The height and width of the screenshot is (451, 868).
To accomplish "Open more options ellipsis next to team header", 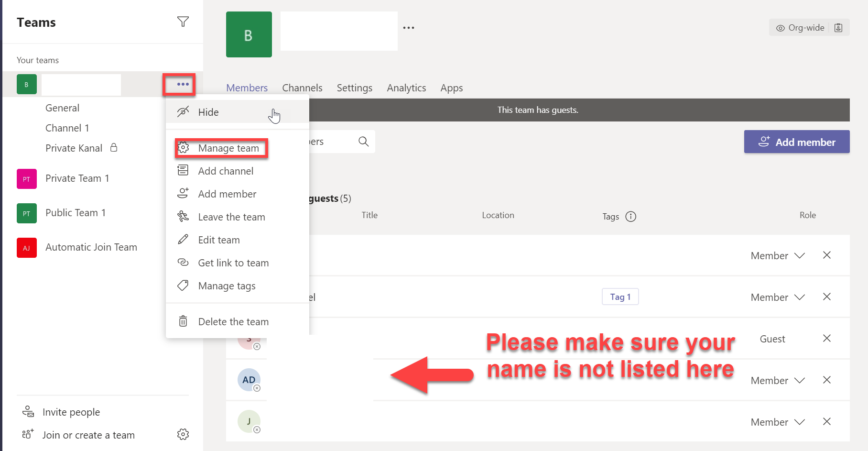I will pos(408,28).
